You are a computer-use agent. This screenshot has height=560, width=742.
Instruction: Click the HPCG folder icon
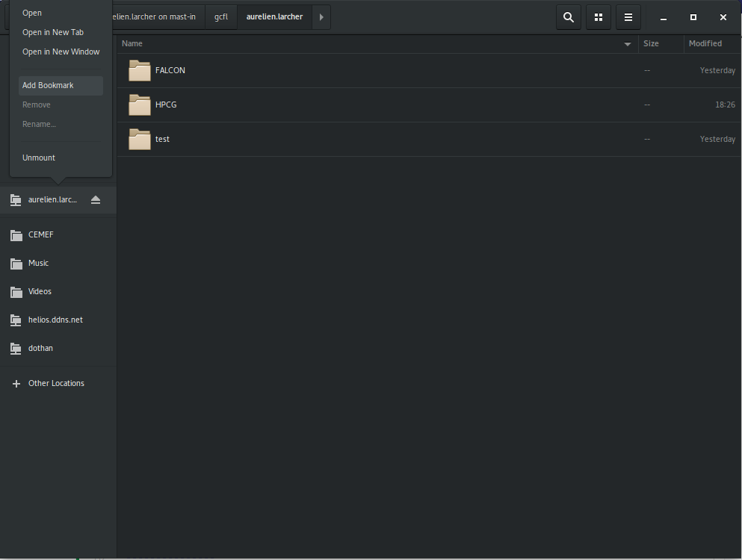pos(140,105)
